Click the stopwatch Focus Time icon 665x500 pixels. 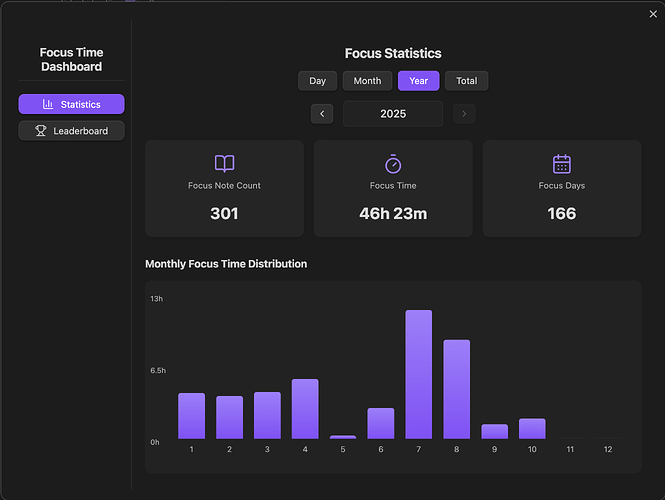[393, 164]
